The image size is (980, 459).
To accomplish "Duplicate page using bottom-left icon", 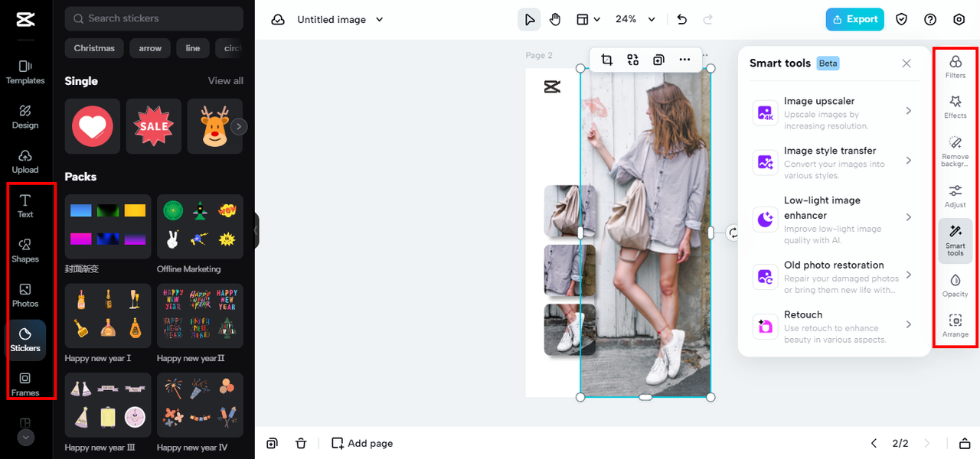I will 272,443.
